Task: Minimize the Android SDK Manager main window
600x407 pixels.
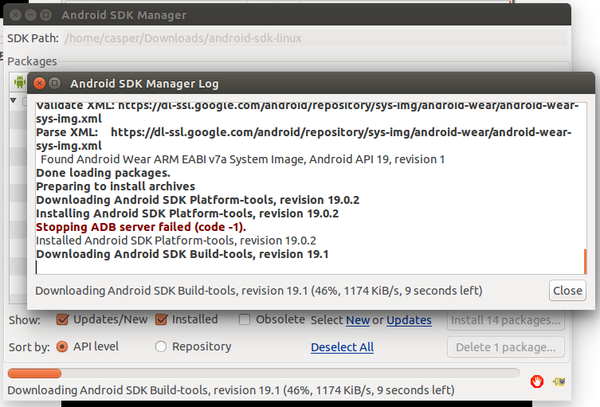Action: [31, 15]
